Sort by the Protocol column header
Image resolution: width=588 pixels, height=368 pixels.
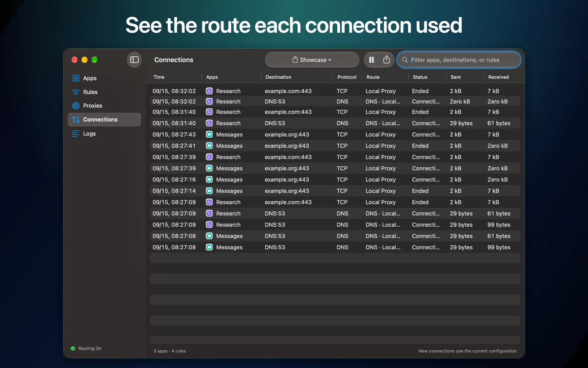click(347, 77)
